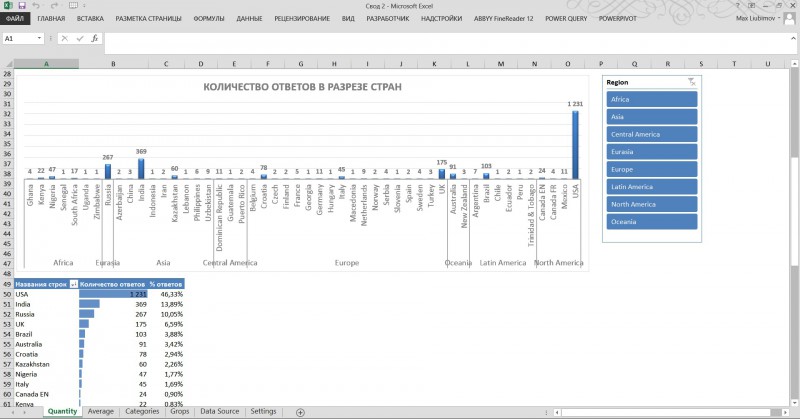Screen dimensions: 800x419
Task: Switch to the Quantity sheet tab
Action: click(x=62, y=411)
